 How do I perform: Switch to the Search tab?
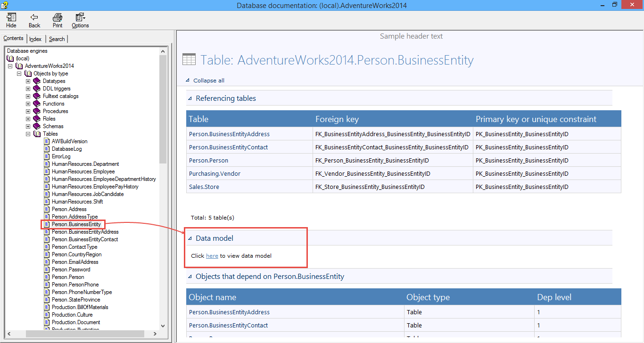coord(57,39)
